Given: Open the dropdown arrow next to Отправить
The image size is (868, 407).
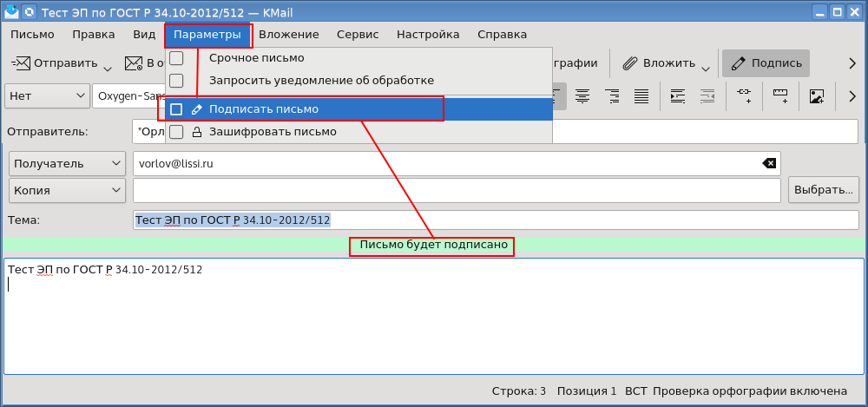Looking at the screenshot, I should point(108,68).
